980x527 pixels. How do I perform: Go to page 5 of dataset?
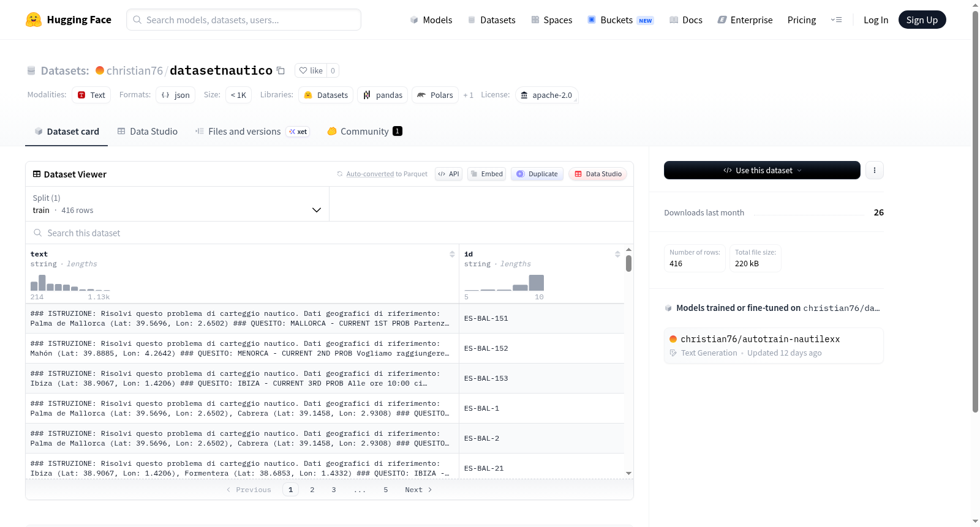click(x=386, y=490)
